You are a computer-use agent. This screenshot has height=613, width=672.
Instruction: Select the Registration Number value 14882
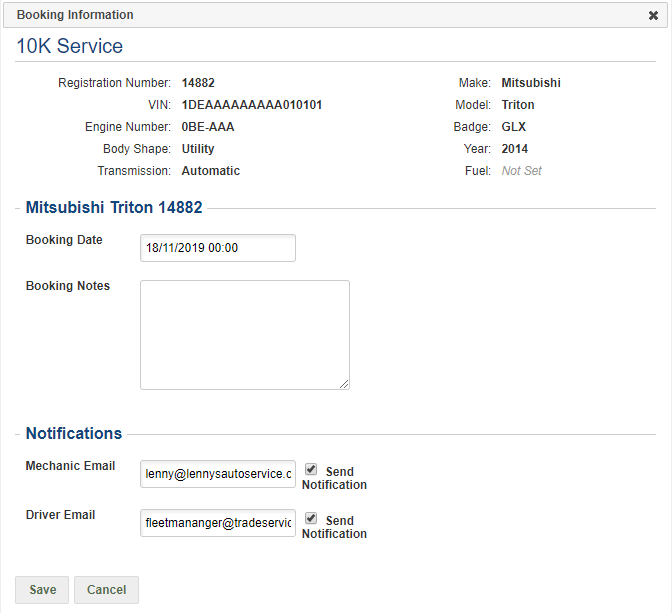(198, 83)
